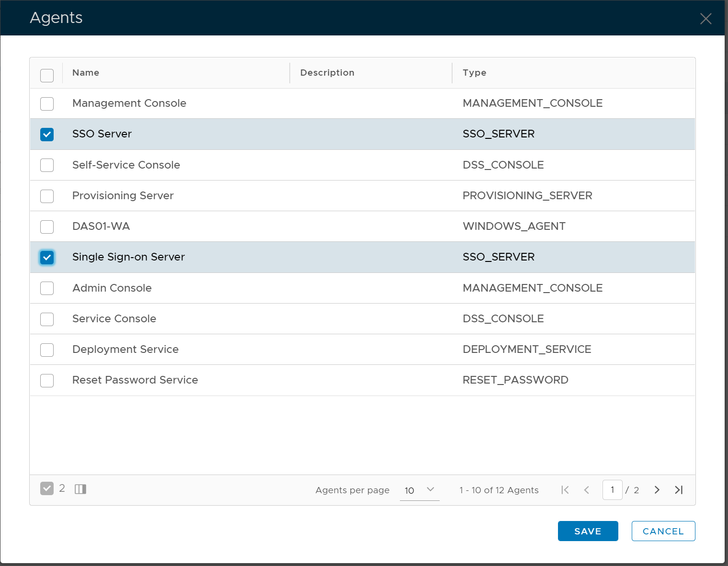
Task: Toggle the show-selected checkbox in footer
Action: point(47,488)
